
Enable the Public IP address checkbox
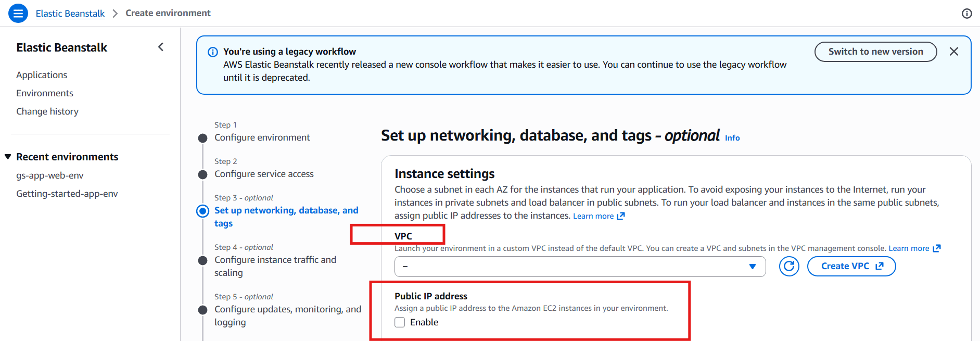coord(400,322)
